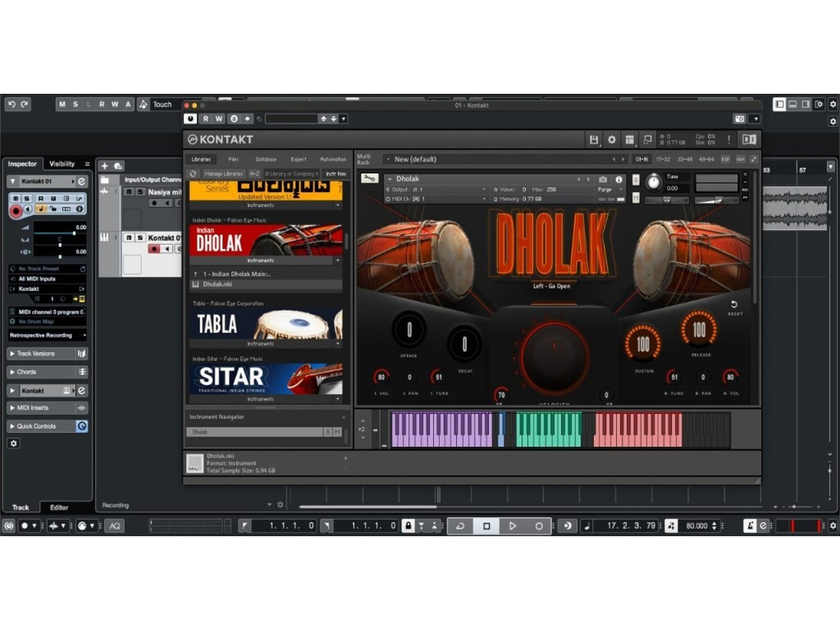Select the 17-32 multi rack page
Image resolution: width=840 pixels, height=630 pixels.
pos(663,160)
